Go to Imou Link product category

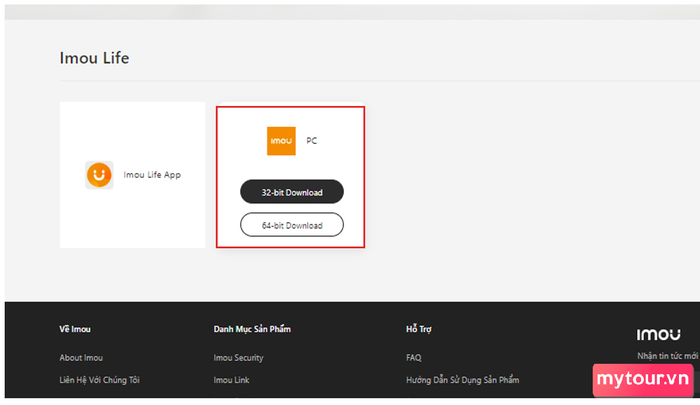(231, 380)
